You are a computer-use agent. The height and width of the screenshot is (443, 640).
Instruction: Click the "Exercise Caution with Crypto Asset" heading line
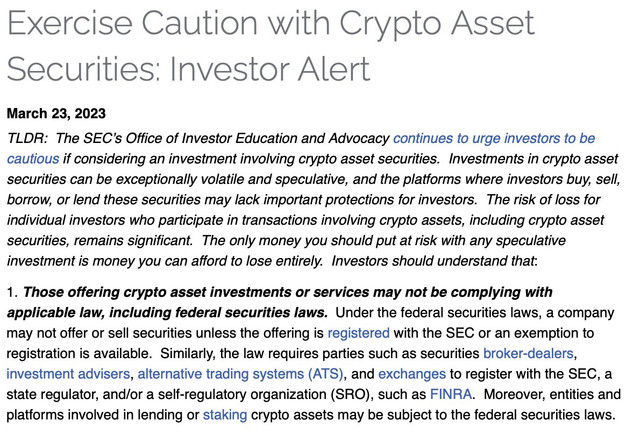(271, 23)
